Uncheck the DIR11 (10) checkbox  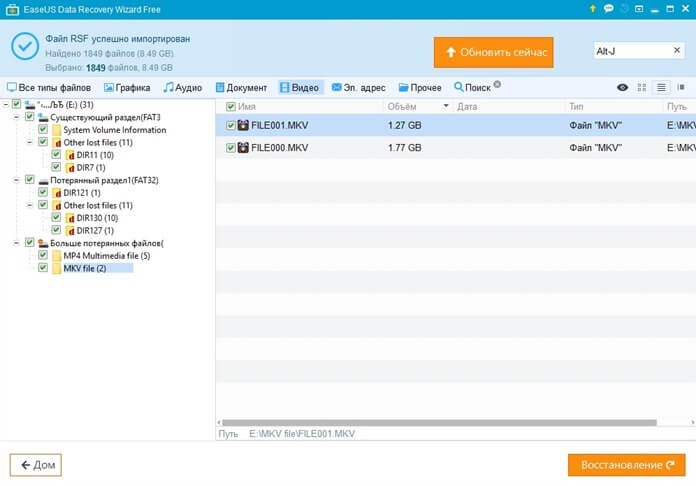tap(56, 154)
